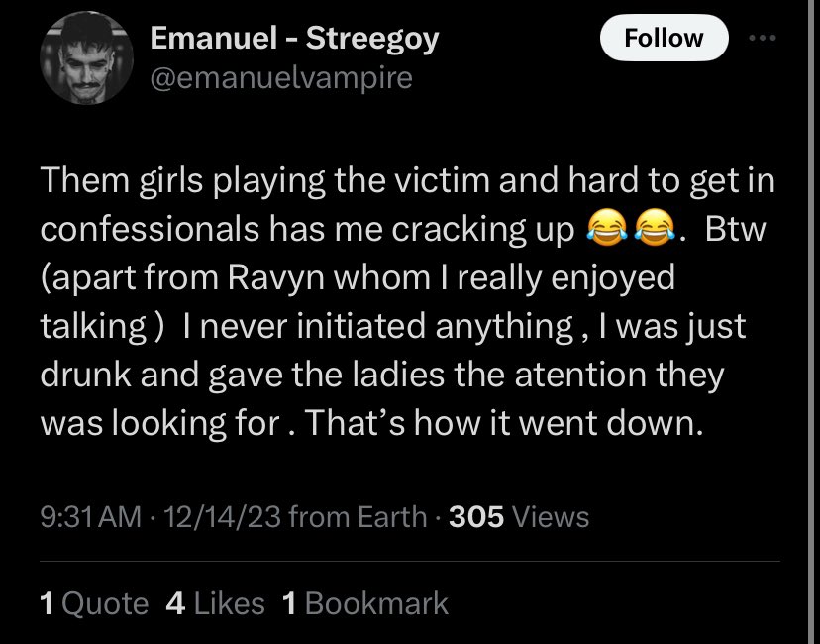The height and width of the screenshot is (644, 820).
Task: Select the 'from Earth' location label
Action: [358, 517]
